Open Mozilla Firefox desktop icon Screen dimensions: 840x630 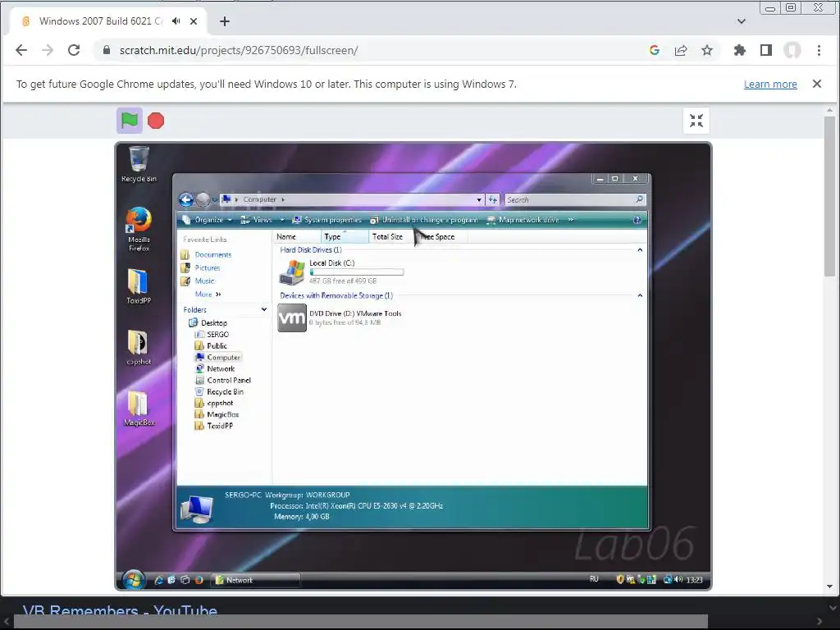[139, 229]
